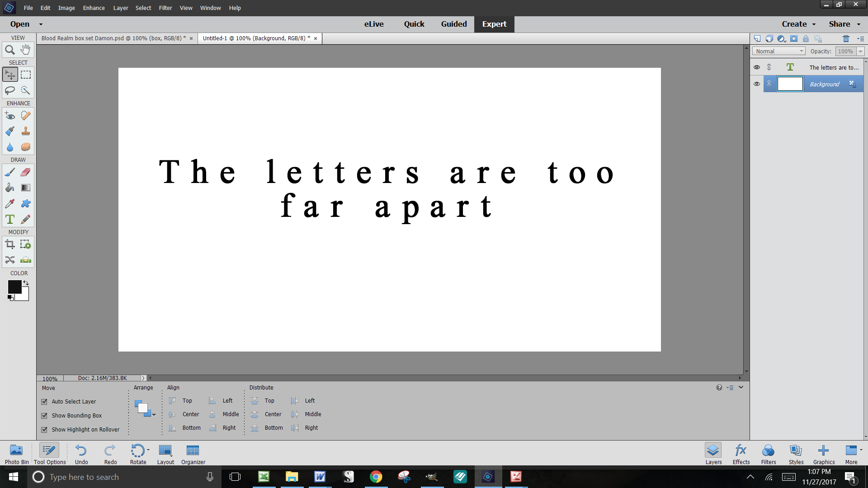The height and width of the screenshot is (488, 868).
Task: Select the Eraser tool
Action: coord(26,172)
